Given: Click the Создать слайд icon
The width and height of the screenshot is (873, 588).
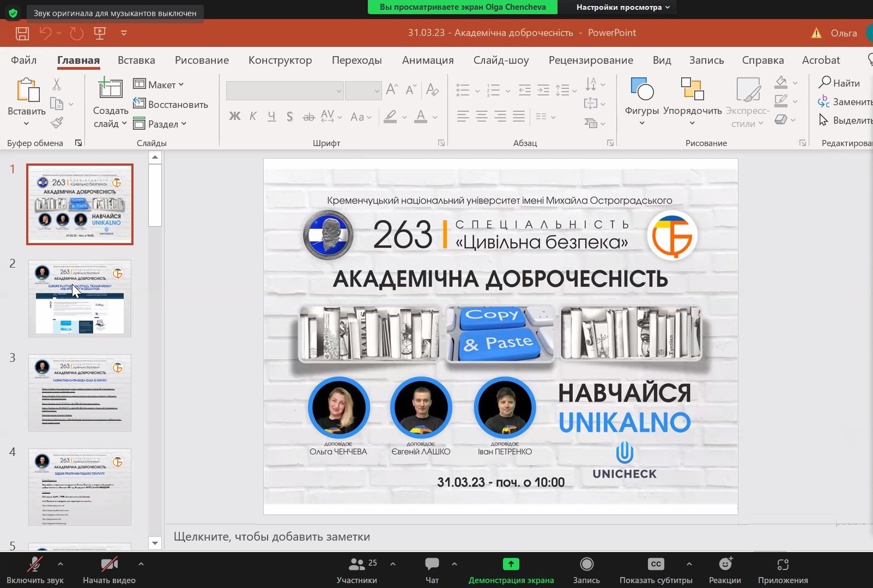Looking at the screenshot, I should click(110, 88).
